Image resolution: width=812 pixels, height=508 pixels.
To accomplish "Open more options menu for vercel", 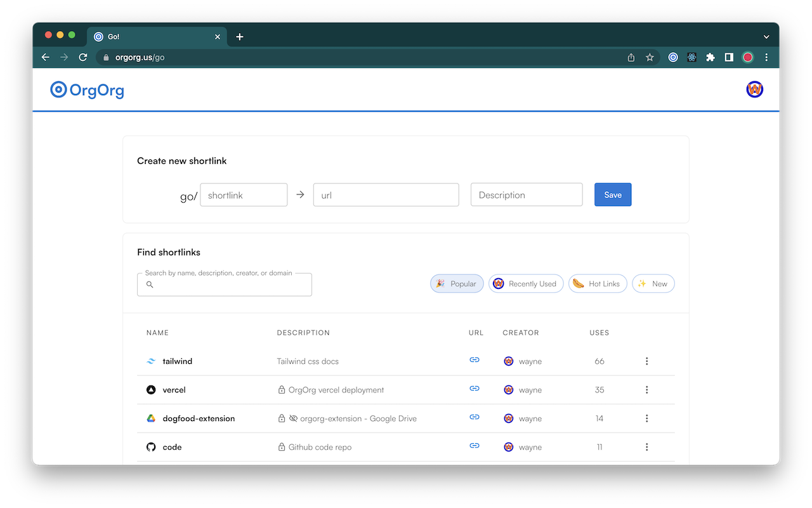I will click(x=646, y=390).
